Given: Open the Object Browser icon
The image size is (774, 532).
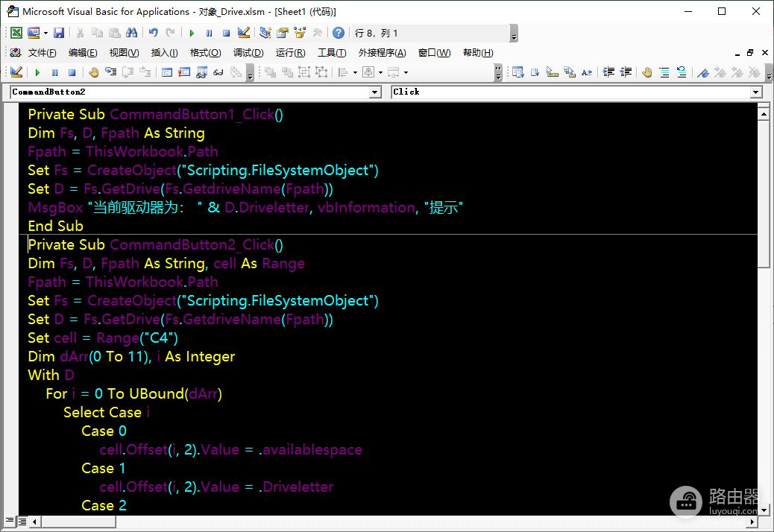Looking at the screenshot, I should (300, 33).
